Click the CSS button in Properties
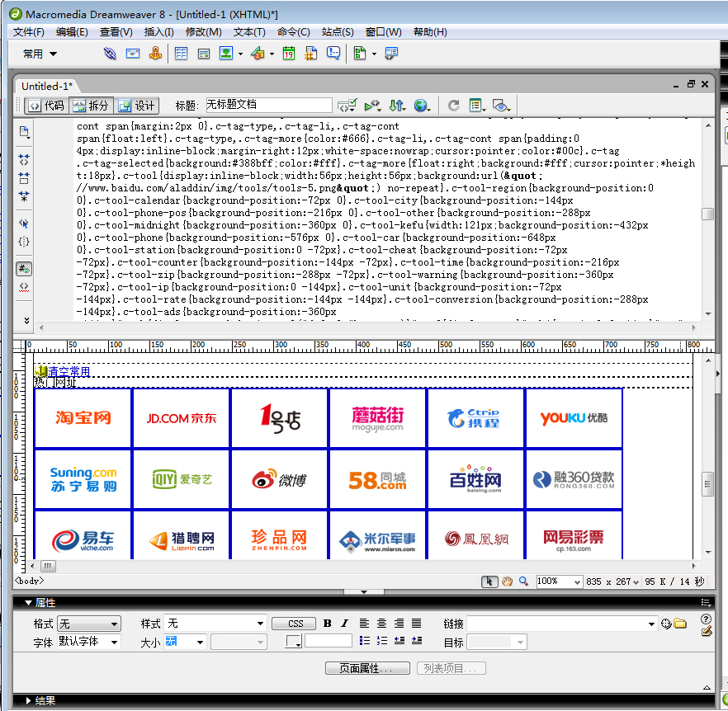The height and width of the screenshot is (711, 728). coord(295,624)
